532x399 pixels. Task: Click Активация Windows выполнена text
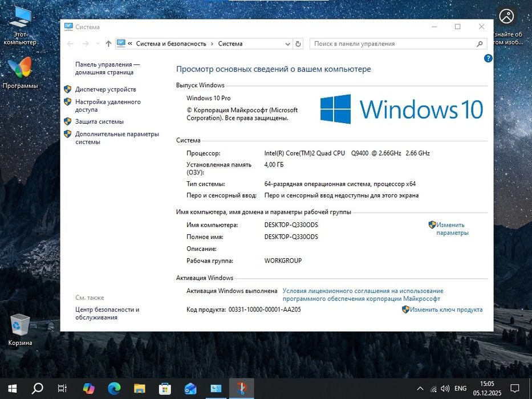[x=232, y=291]
